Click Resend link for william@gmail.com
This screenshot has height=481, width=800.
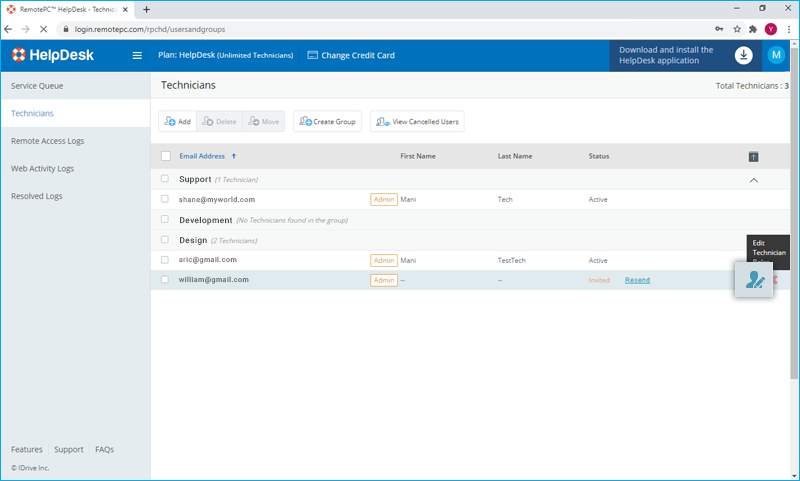(x=637, y=280)
